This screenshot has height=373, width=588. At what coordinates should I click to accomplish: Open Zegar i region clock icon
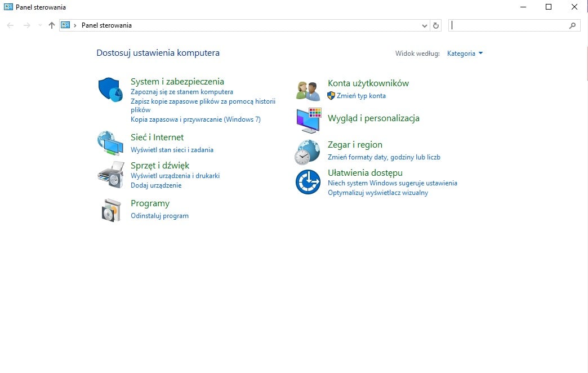308,151
